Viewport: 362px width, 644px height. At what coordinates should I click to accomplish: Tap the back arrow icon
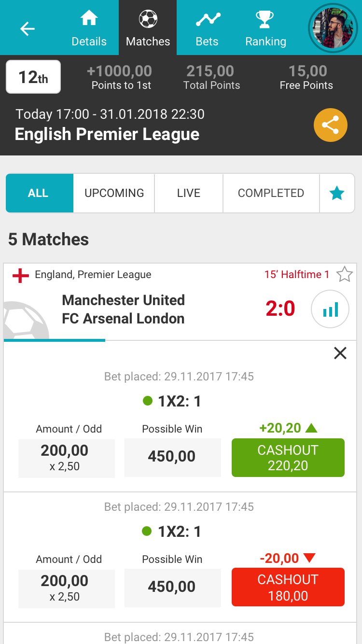[28, 29]
